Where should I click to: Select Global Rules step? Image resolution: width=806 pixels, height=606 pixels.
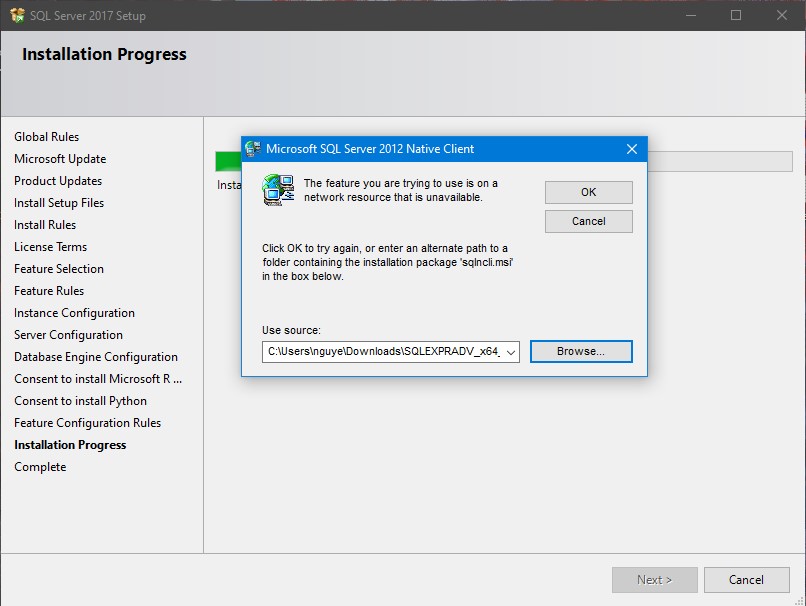(x=47, y=137)
